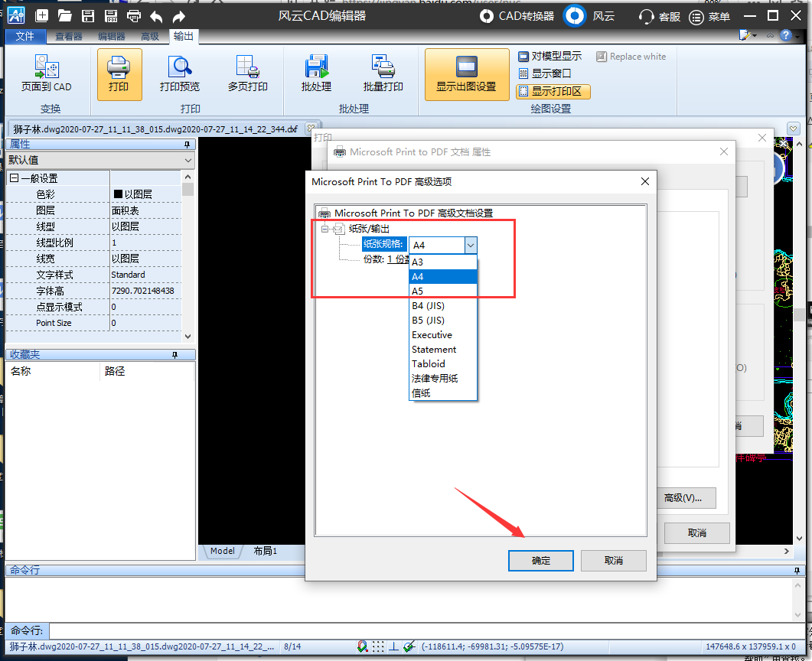
Task: Toggle 显示窗口 option
Action: (545, 73)
